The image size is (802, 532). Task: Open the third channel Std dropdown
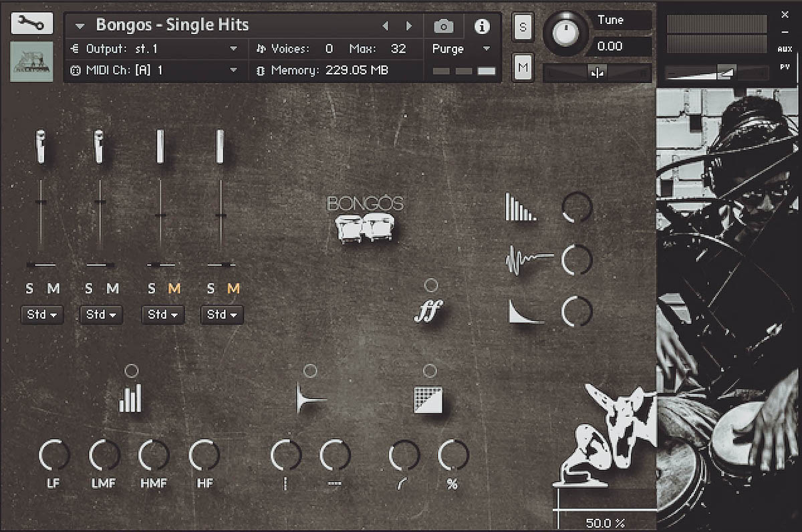pyautogui.click(x=163, y=314)
